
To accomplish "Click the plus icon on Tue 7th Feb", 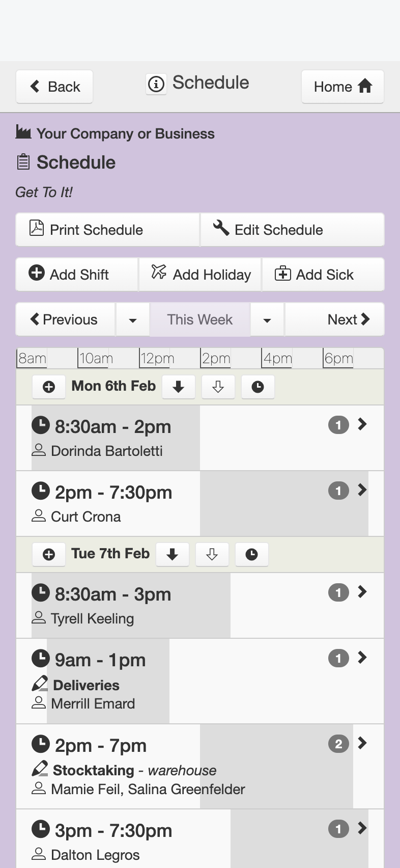I will (49, 555).
